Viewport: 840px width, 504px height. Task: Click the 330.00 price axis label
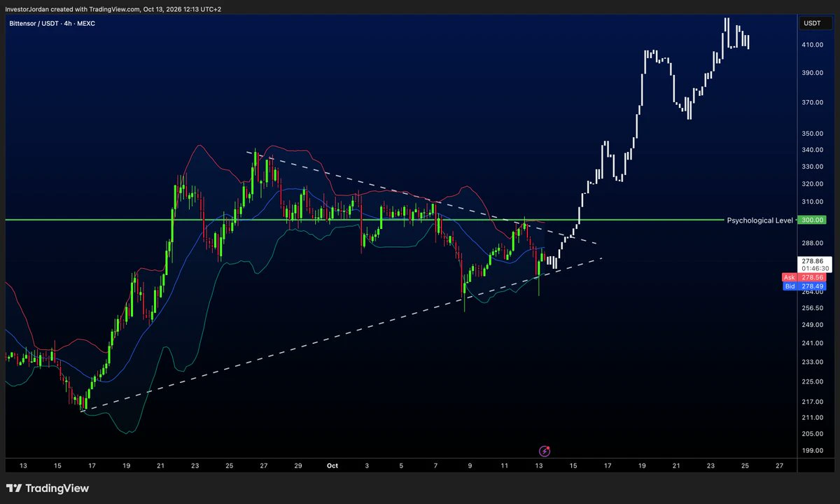812,167
